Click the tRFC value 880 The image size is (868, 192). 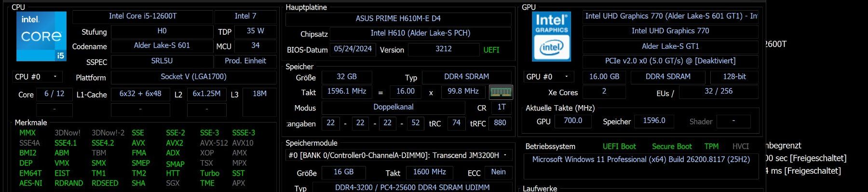(500, 123)
